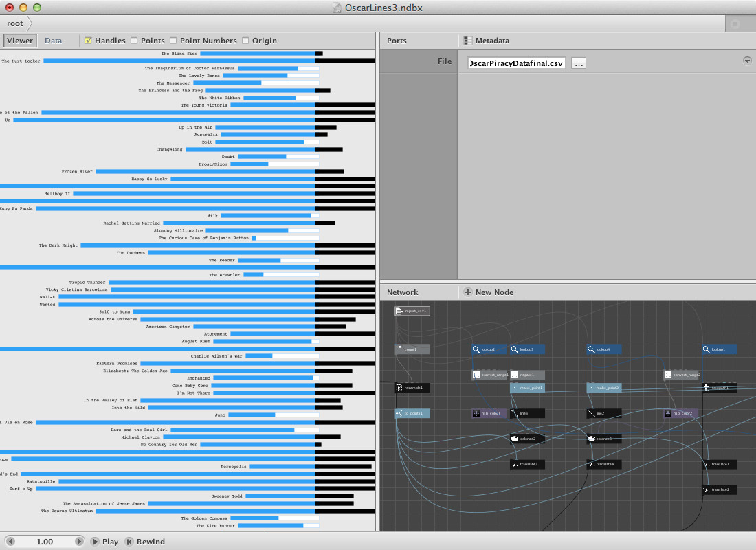Click the 'Tropic Thunder' label in viewer
Image resolution: width=756 pixels, height=550 pixels.
click(87, 283)
